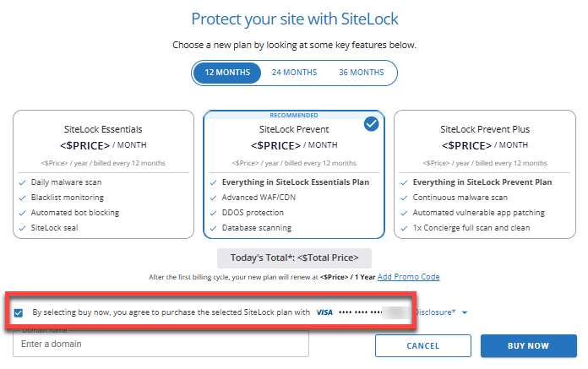Toggle the purchase agreement checkbox
The width and height of the screenshot is (588, 369).
click(x=19, y=312)
